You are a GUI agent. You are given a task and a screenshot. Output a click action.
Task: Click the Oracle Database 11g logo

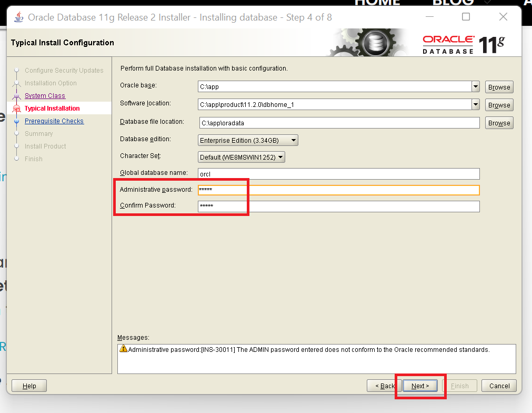pos(464,45)
